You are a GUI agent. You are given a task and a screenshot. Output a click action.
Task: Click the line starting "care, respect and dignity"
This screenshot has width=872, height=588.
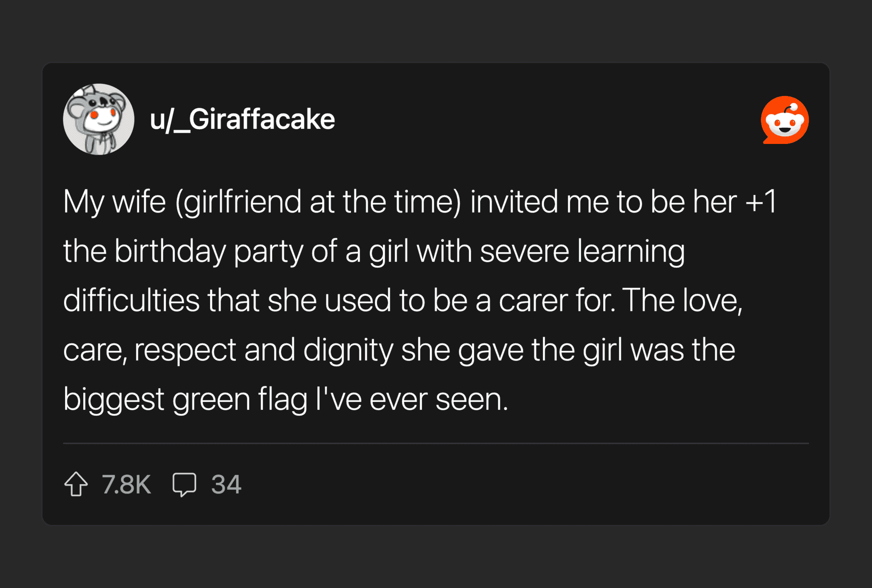pos(399,350)
